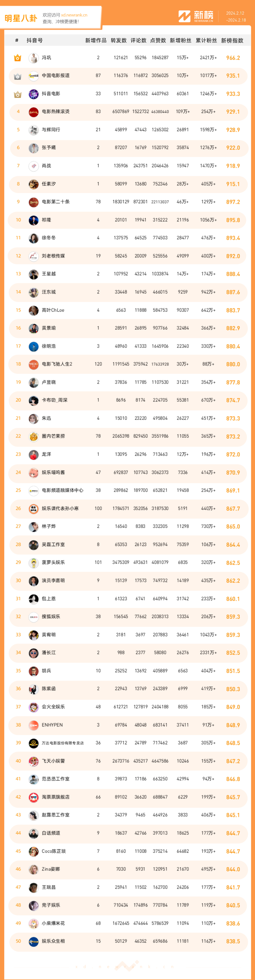255x980 pixels.
Task: Open 抖音电影 avatar icon
Action: (x=34, y=94)
